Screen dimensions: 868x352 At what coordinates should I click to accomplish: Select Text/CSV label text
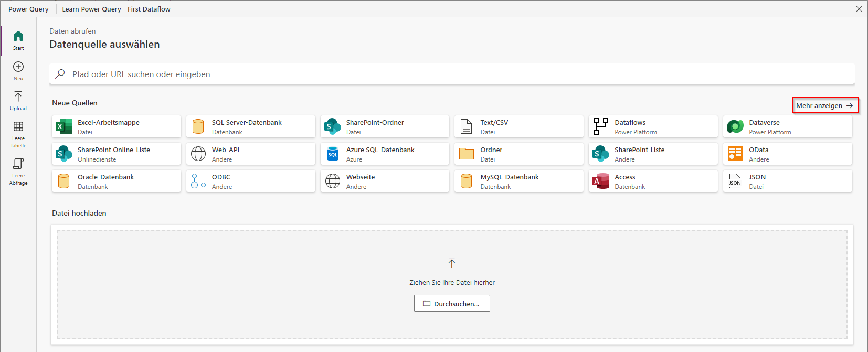pos(494,122)
